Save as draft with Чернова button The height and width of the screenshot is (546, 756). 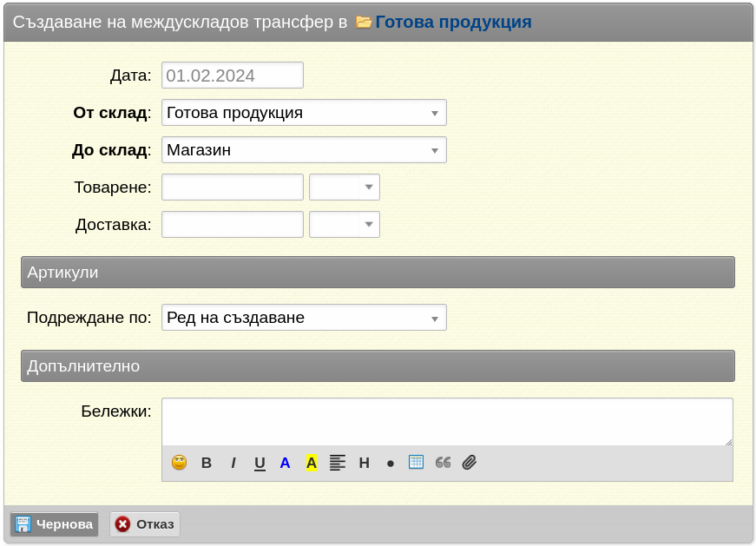54,524
